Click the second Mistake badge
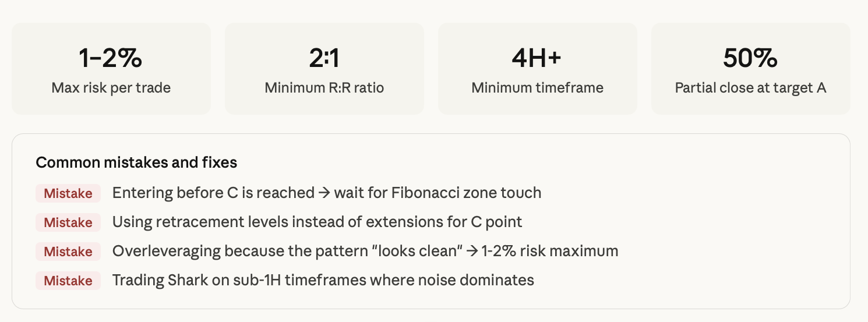 [x=68, y=222]
